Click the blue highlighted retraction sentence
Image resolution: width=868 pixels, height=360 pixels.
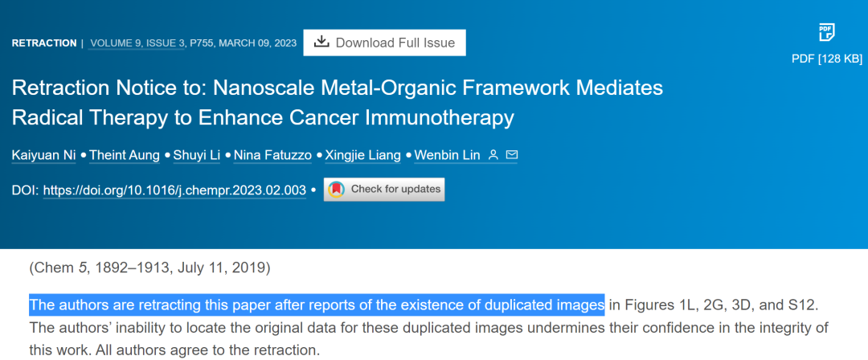(317, 305)
